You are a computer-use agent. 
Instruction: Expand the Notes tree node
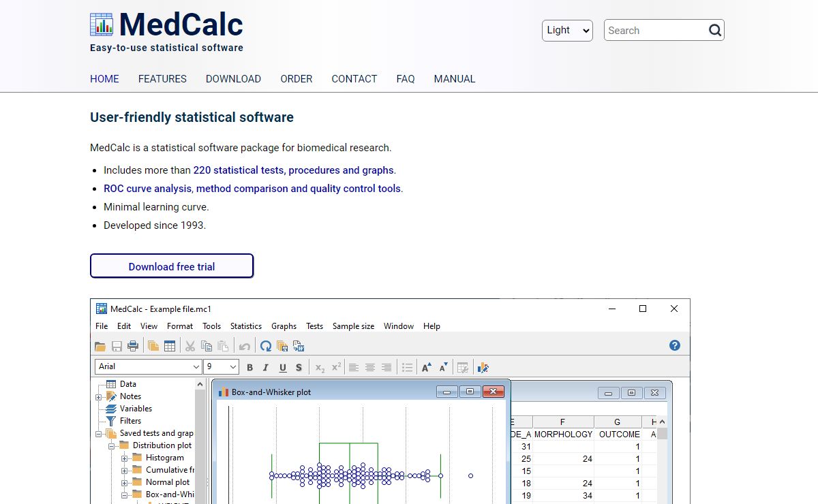(x=98, y=396)
